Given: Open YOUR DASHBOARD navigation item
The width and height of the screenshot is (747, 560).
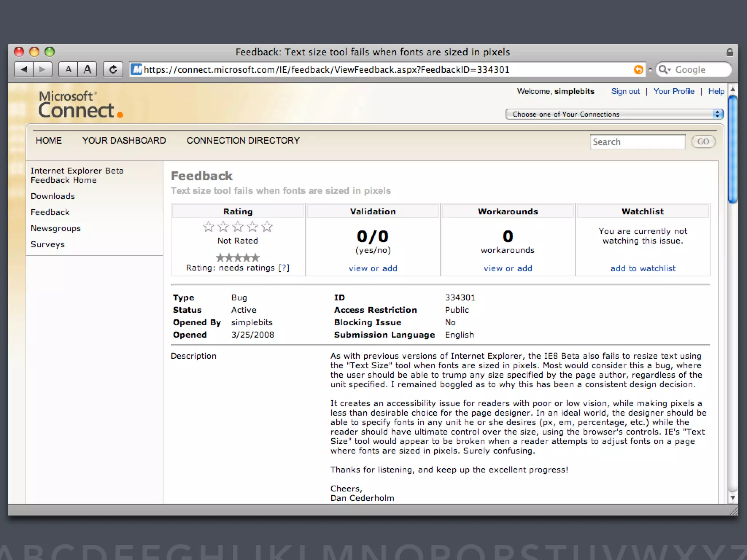Looking at the screenshot, I should [x=124, y=141].
